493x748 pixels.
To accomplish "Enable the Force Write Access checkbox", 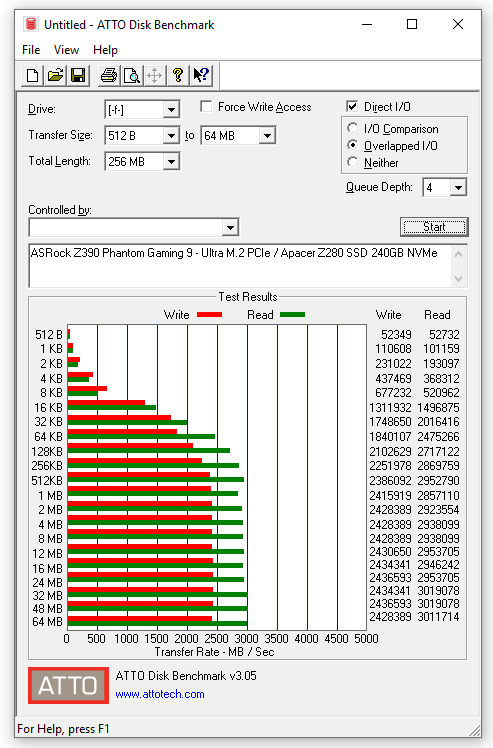I will tap(206, 106).
